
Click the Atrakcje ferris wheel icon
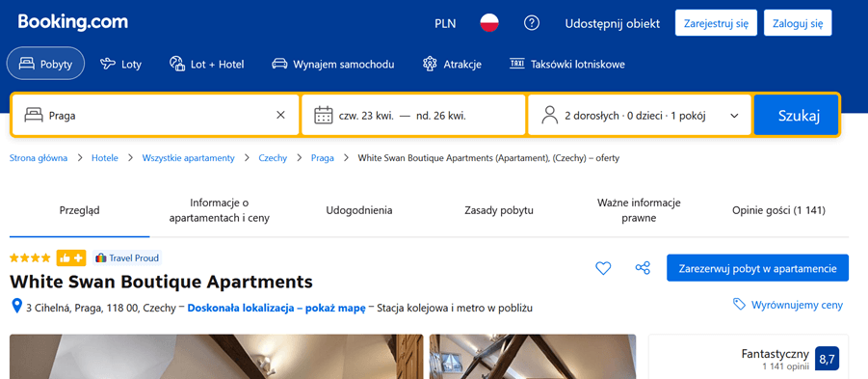(x=430, y=64)
